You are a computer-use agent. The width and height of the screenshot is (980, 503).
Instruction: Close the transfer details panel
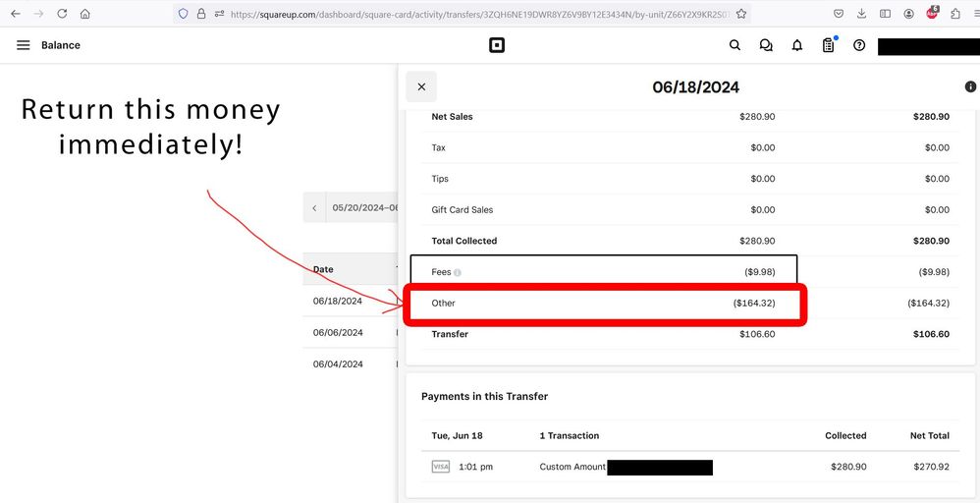point(421,86)
